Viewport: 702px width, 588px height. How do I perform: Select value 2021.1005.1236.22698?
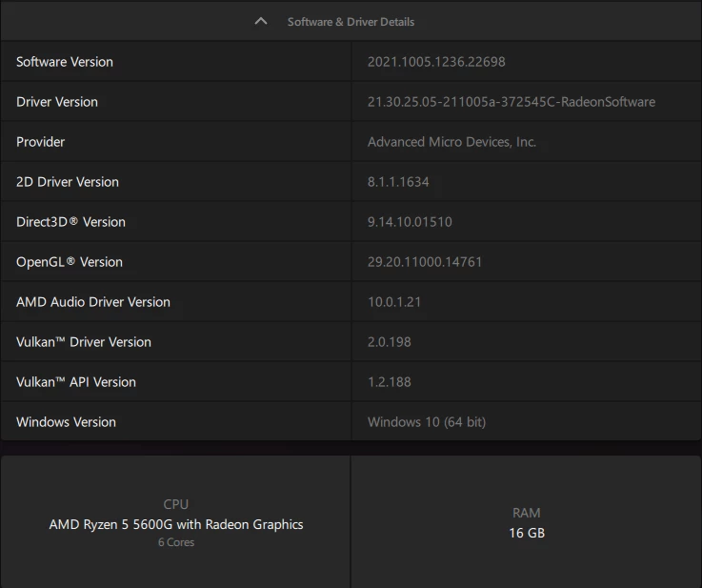pos(436,62)
